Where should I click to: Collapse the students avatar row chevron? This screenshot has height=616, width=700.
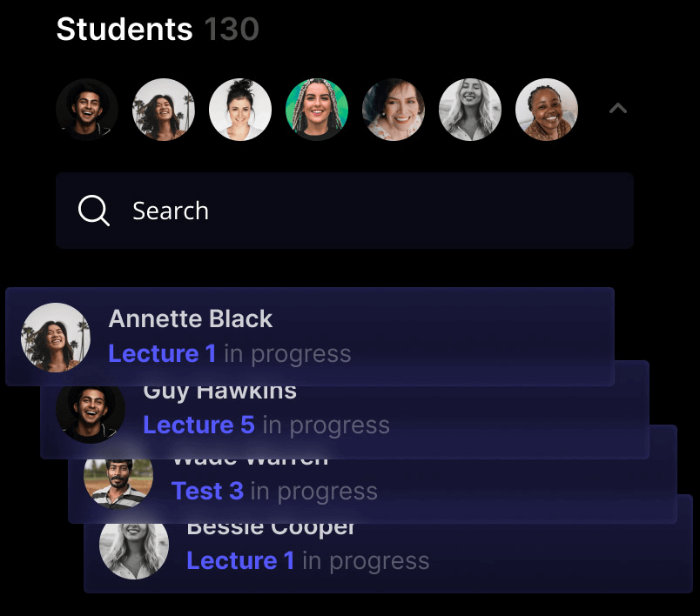[x=618, y=109]
